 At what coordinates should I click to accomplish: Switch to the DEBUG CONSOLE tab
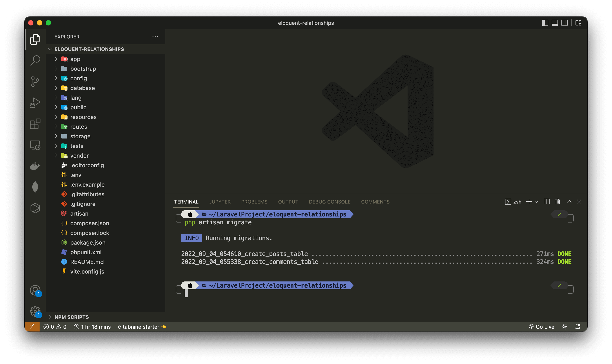(x=329, y=202)
